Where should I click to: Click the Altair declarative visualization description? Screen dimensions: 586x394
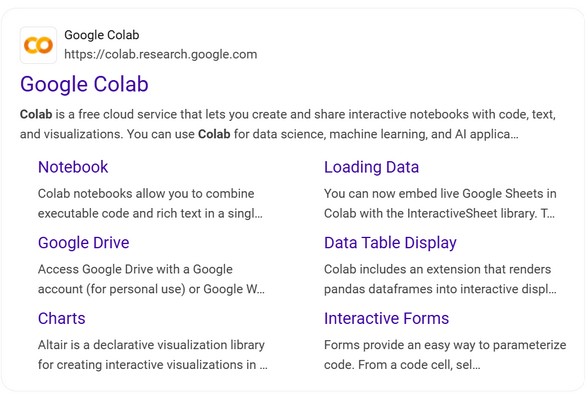coord(152,355)
